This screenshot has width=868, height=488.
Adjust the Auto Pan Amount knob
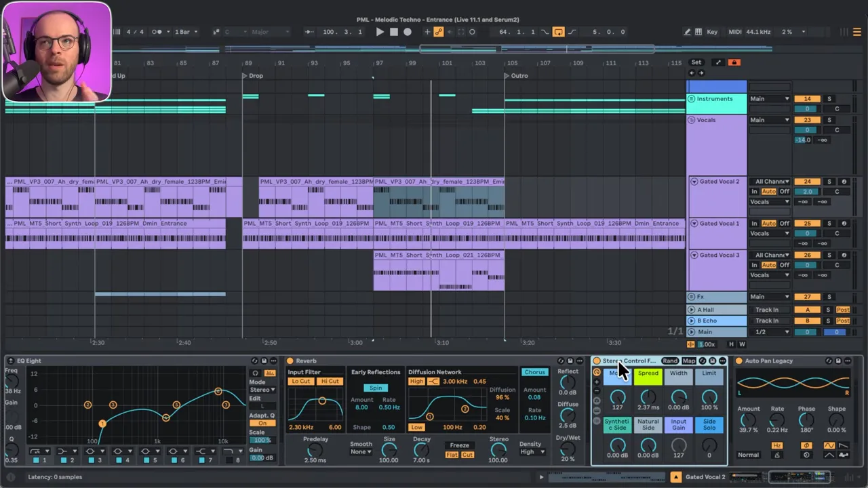point(749,420)
